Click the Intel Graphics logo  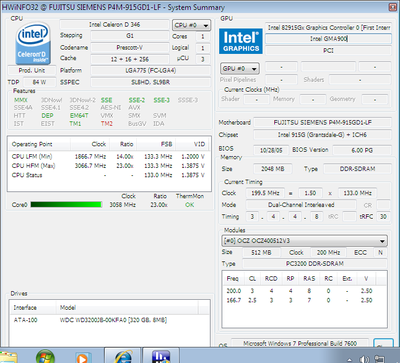pyautogui.click(x=241, y=41)
